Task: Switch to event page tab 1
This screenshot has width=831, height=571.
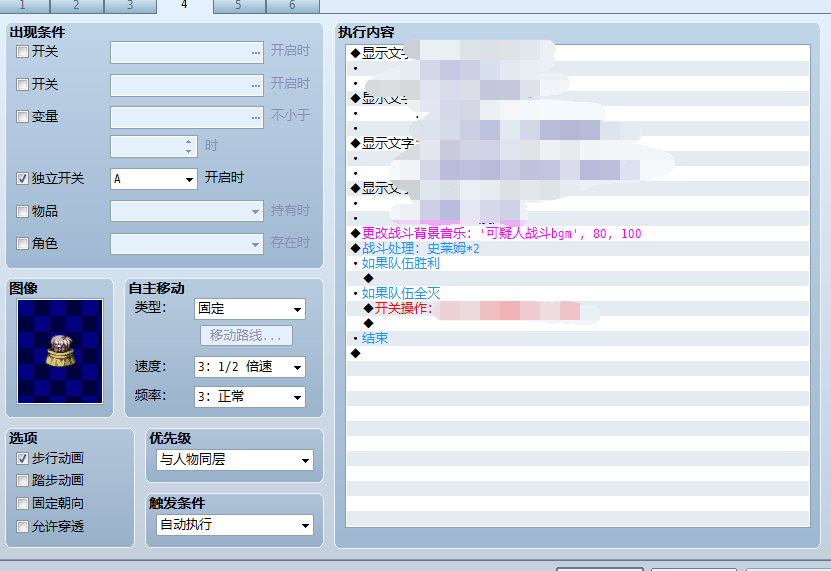Action: tap(24, 5)
